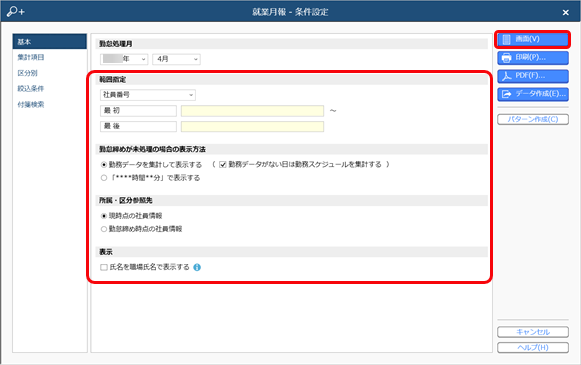Click the 最初 starting employee number field

tap(138, 111)
